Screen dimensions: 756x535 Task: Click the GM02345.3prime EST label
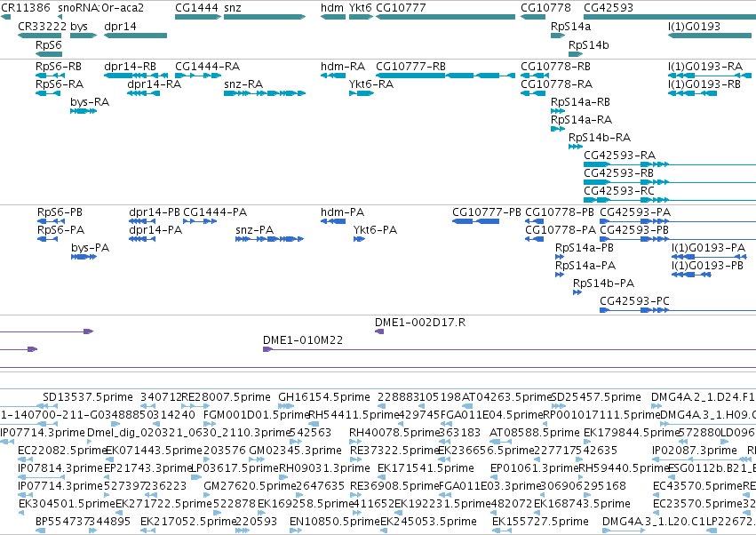pyautogui.click(x=295, y=451)
